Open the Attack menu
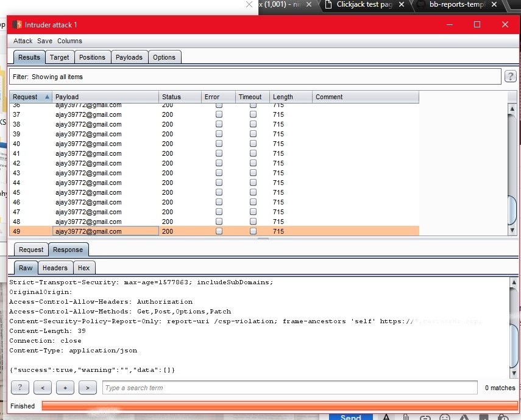 tap(23, 41)
